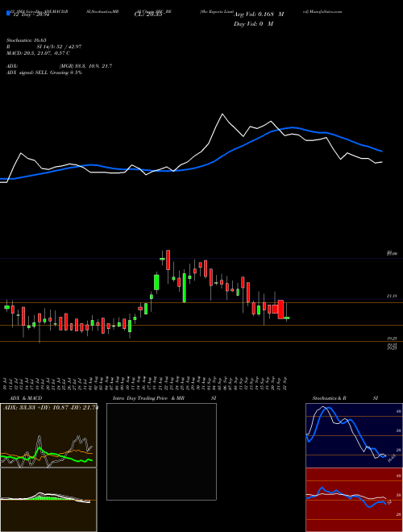Open the ADX indicator chart panel
Viewport: 403px width, 532px height.
click(x=48, y=435)
